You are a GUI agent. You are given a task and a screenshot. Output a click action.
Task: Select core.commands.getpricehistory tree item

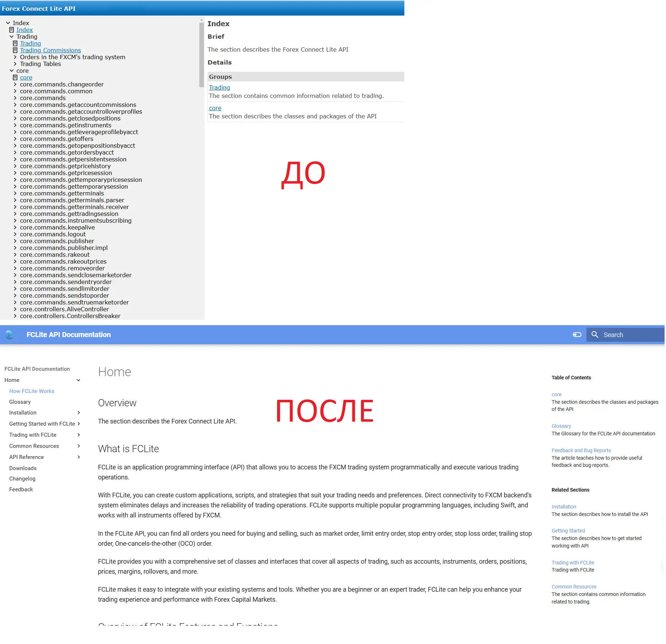point(65,166)
